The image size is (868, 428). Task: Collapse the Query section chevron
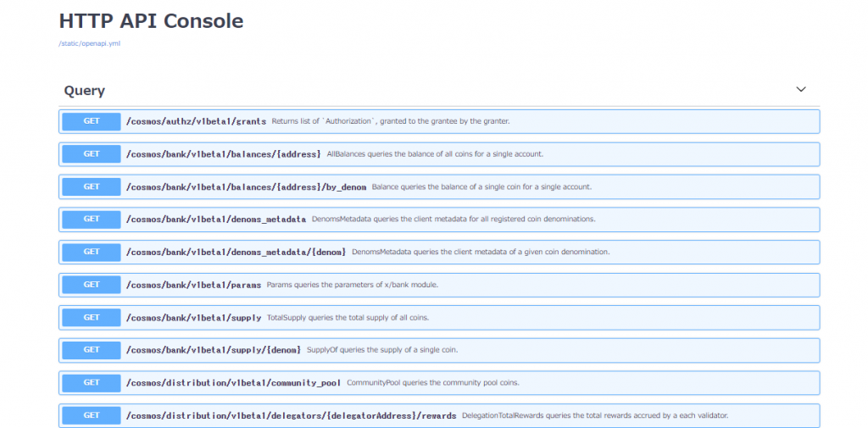click(800, 90)
